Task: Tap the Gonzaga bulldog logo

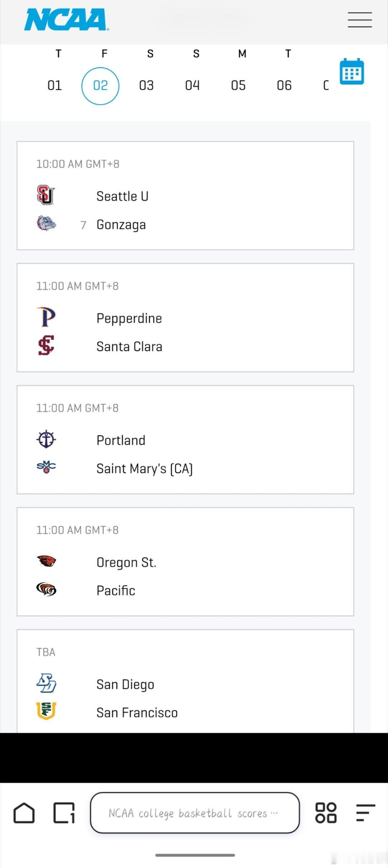Action: [46, 223]
